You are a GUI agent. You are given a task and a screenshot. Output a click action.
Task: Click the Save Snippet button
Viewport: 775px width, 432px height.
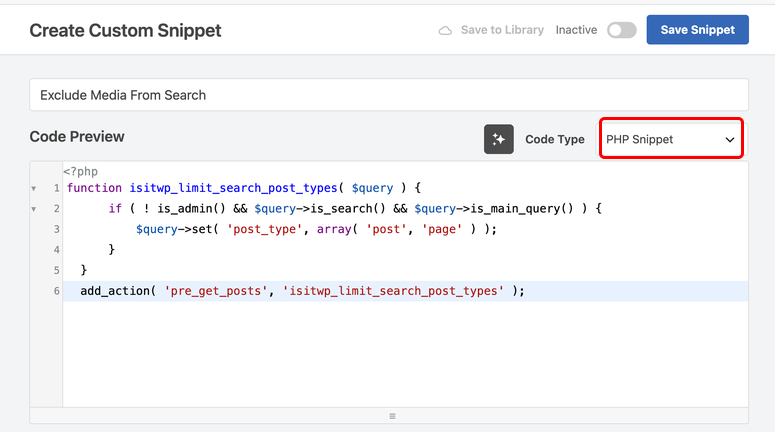pos(697,30)
